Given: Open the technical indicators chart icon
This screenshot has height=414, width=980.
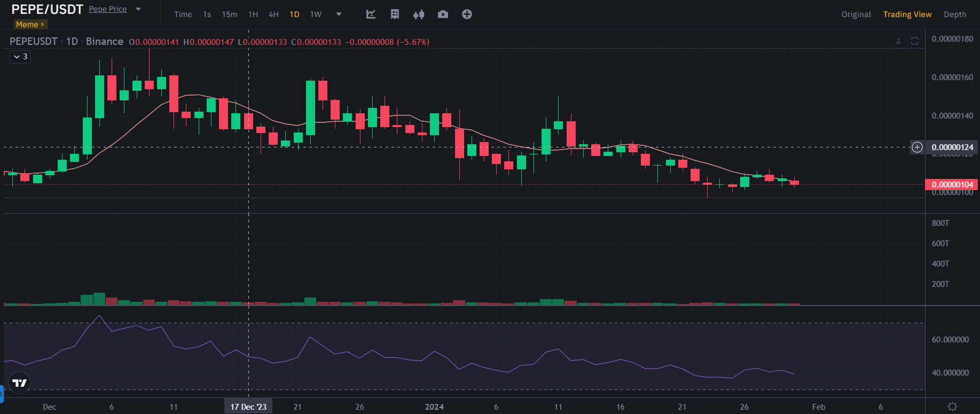Looking at the screenshot, I should pos(371,14).
